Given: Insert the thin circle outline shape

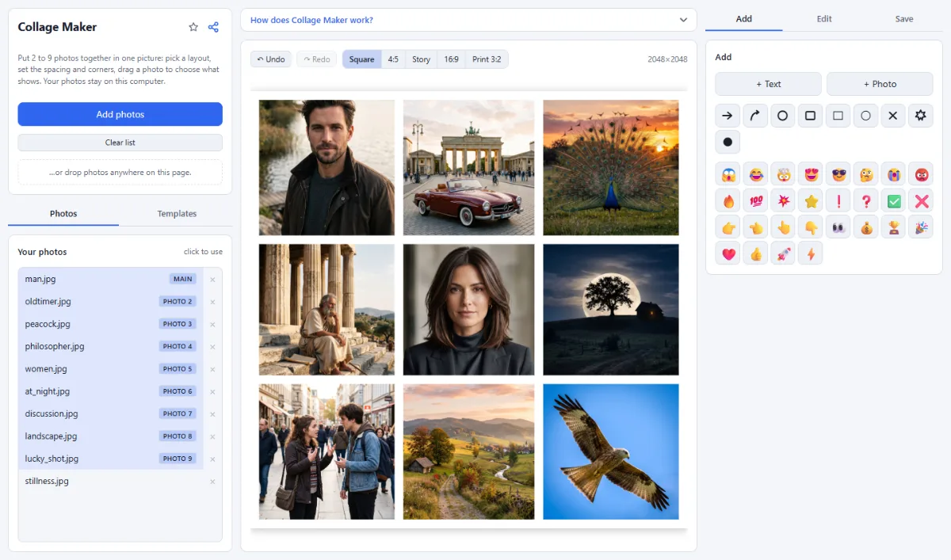Looking at the screenshot, I should [x=865, y=116].
